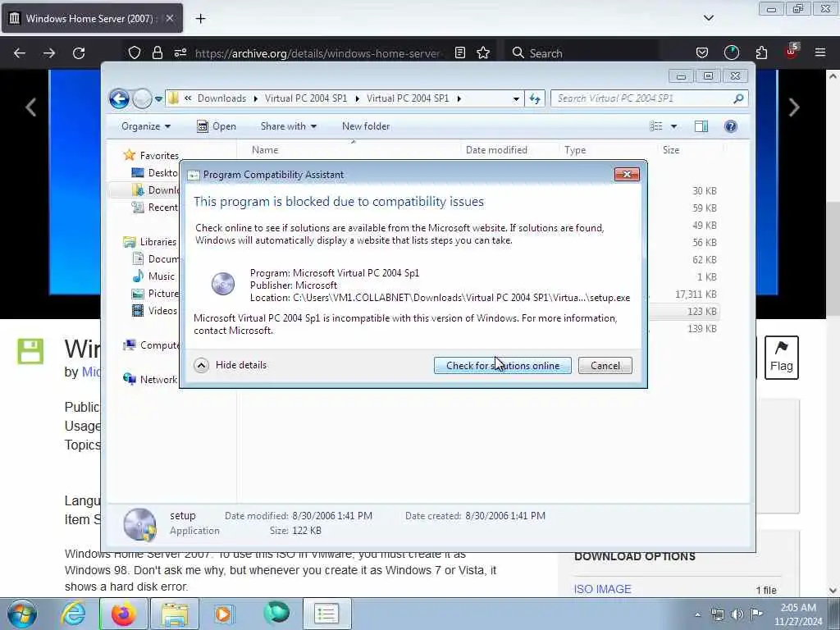Screen dimensions: 840x630
Task: Open the Organize menu
Action: pos(146,126)
